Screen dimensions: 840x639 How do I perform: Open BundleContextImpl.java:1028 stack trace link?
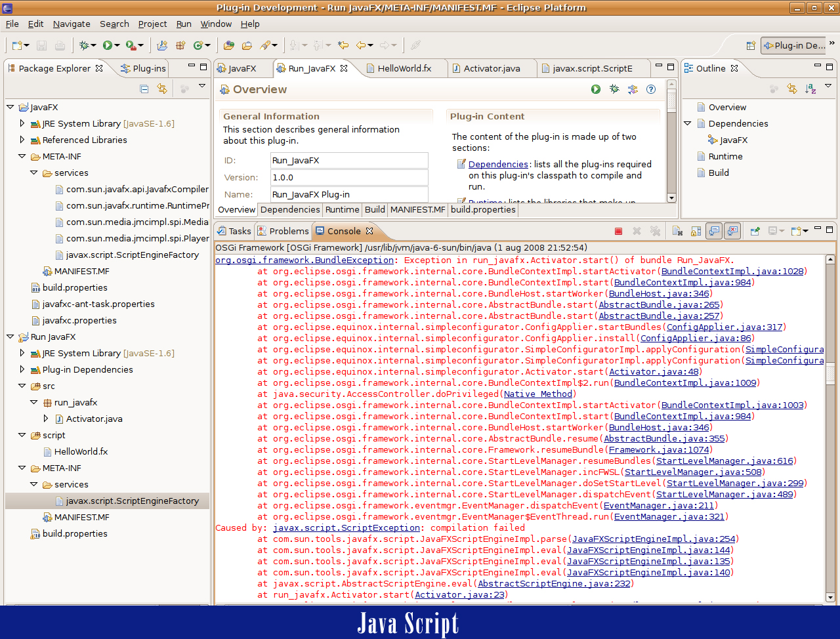732,271
